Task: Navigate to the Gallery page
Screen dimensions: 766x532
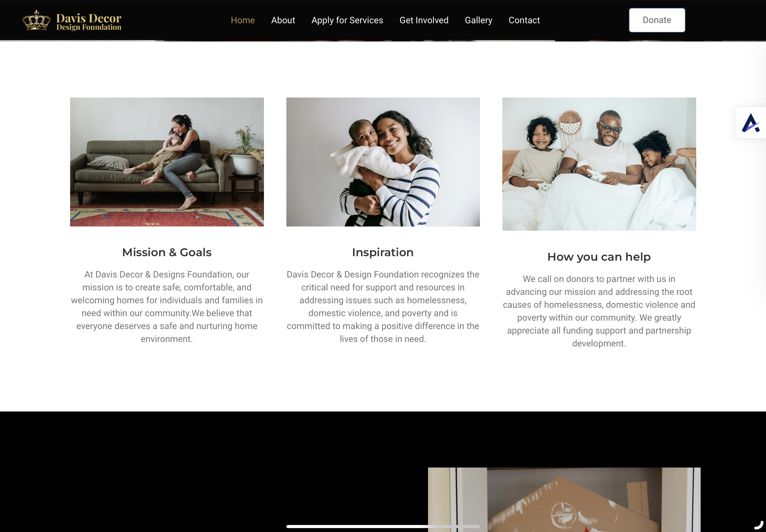Action: tap(479, 20)
